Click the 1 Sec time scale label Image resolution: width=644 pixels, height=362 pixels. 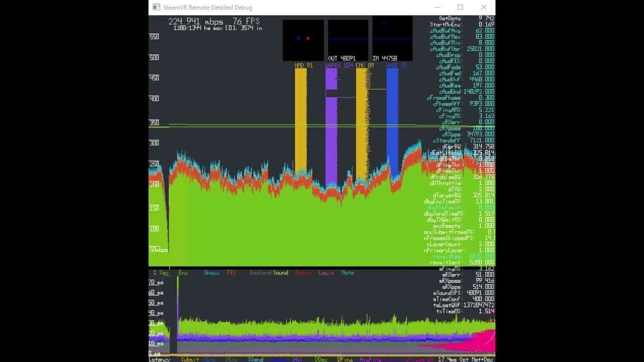click(161, 273)
